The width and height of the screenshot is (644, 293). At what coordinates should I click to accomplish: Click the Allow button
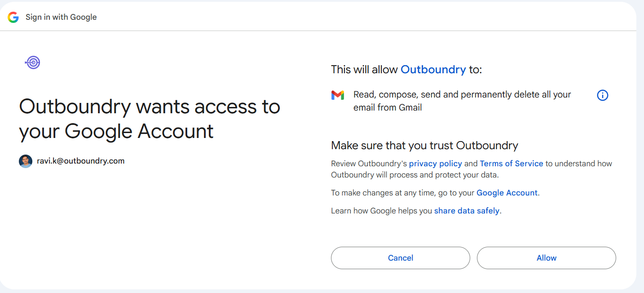[x=547, y=258]
